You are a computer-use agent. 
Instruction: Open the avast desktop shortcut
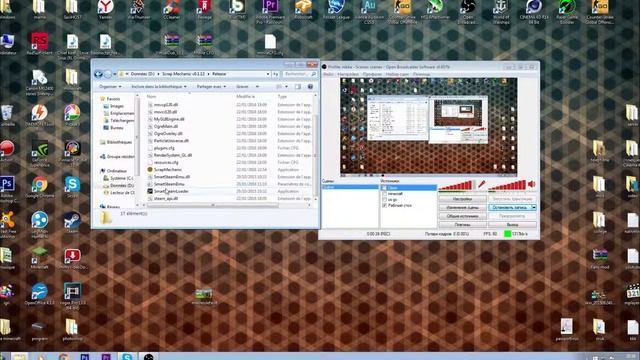click(x=7, y=221)
